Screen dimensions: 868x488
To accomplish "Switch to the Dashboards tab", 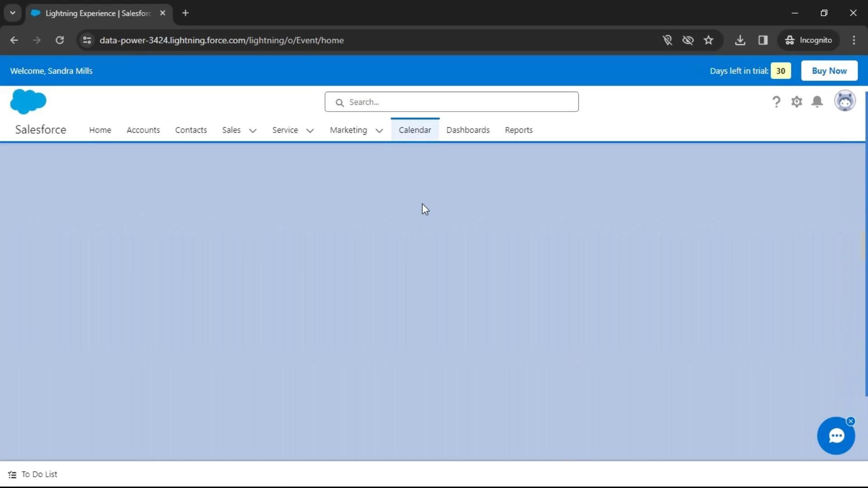I will (x=468, y=130).
